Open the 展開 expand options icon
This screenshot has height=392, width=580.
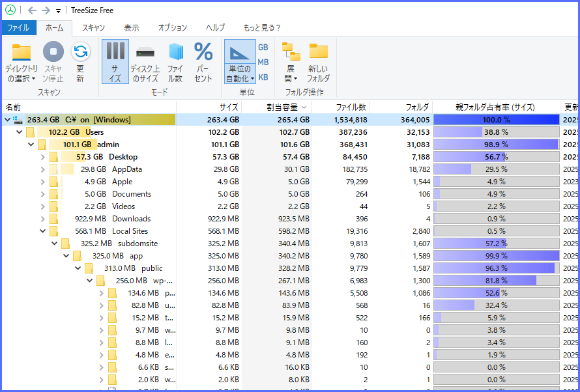[290, 53]
